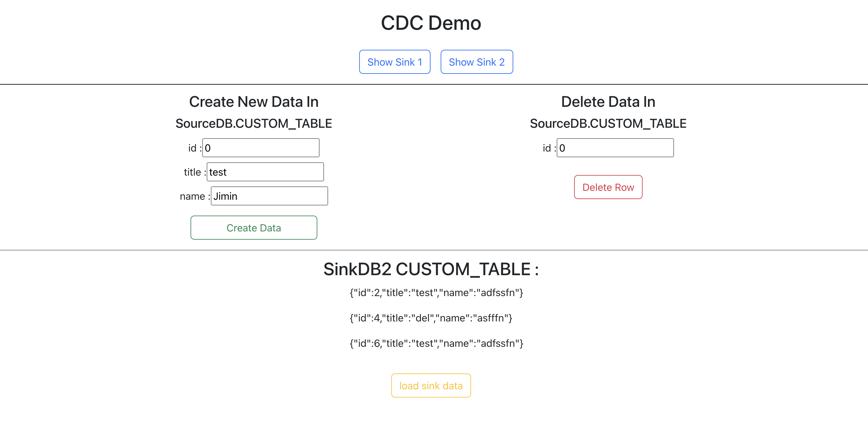This screenshot has height=421, width=868.
Task: Click SourceDB.CUSTOM_TABLE label on the delete side
Action: 607,123
